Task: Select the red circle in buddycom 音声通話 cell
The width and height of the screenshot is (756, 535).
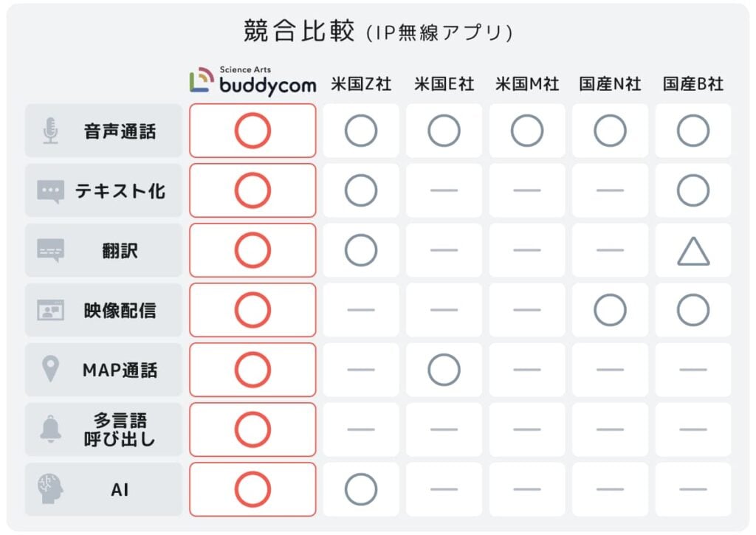Action: (252, 131)
